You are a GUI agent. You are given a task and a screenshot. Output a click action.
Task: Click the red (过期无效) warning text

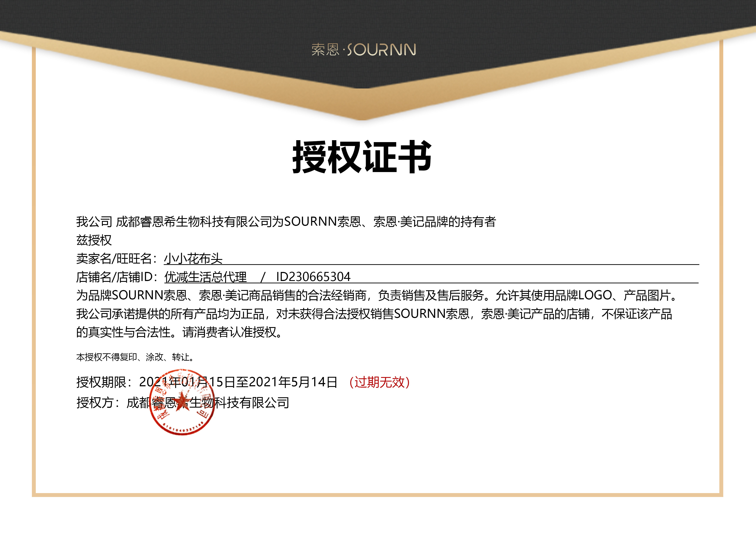(380, 383)
